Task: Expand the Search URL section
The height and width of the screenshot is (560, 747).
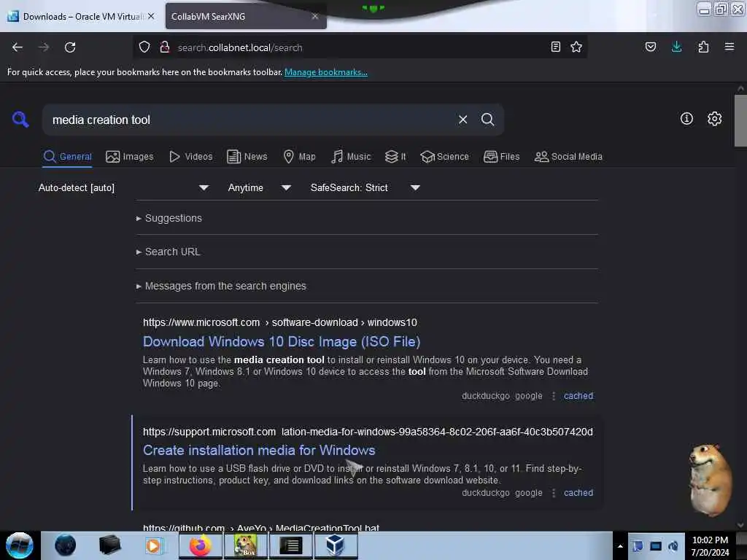Action: (169, 252)
